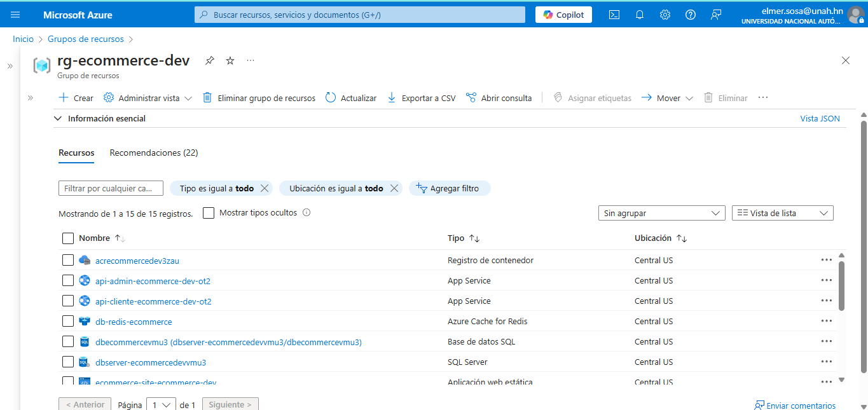Check the db-redis-ecommerce row checkbox
Viewport: 868px width, 410px height.
pos(68,321)
